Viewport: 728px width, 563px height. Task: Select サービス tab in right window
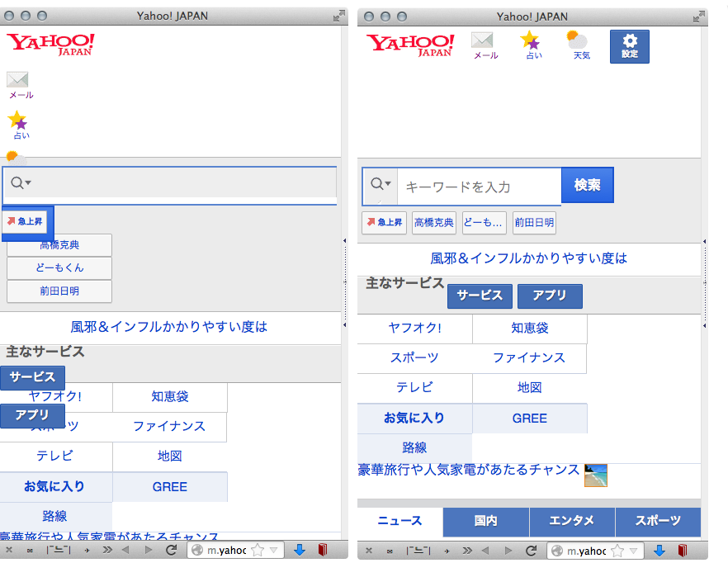coord(480,296)
